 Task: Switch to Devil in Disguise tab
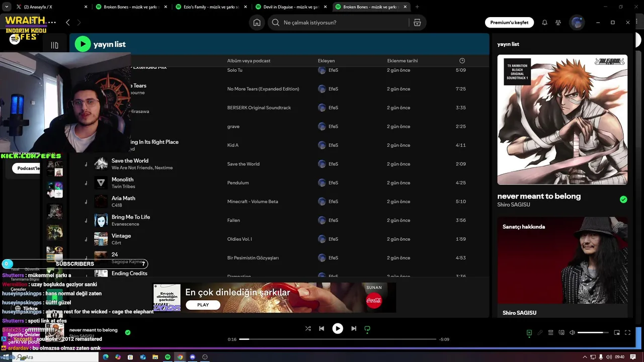tap(292, 7)
